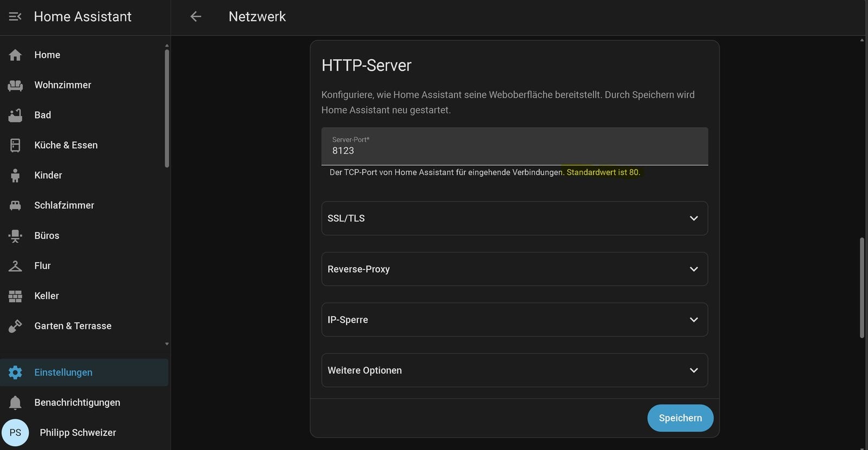This screenshot has width=868, height=450.
Task: Click the Büros office chair icon
Action: (x=15, y=236)
